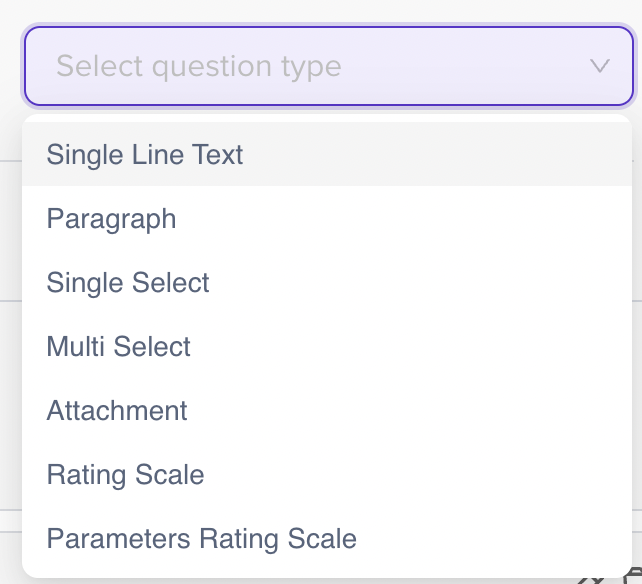Click the last option, Parameters Rating Scale
This screenshot has width=642, height=584.
[201, 539]
